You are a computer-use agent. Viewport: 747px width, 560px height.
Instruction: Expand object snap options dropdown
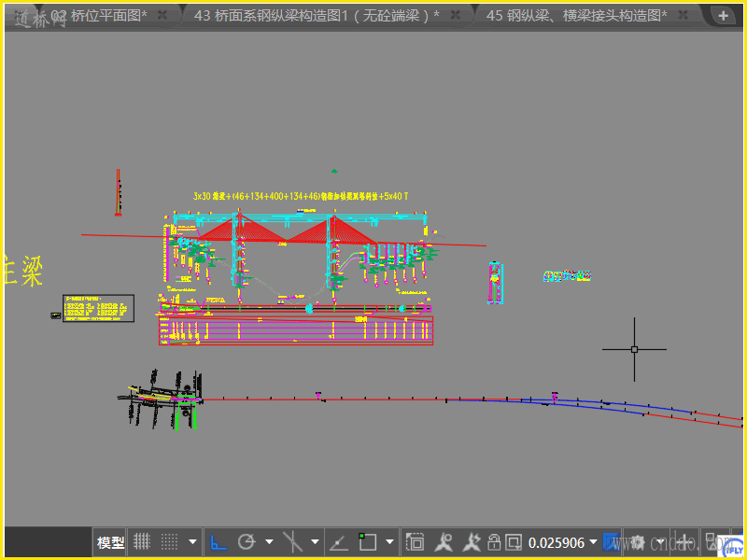click(390, 542)
